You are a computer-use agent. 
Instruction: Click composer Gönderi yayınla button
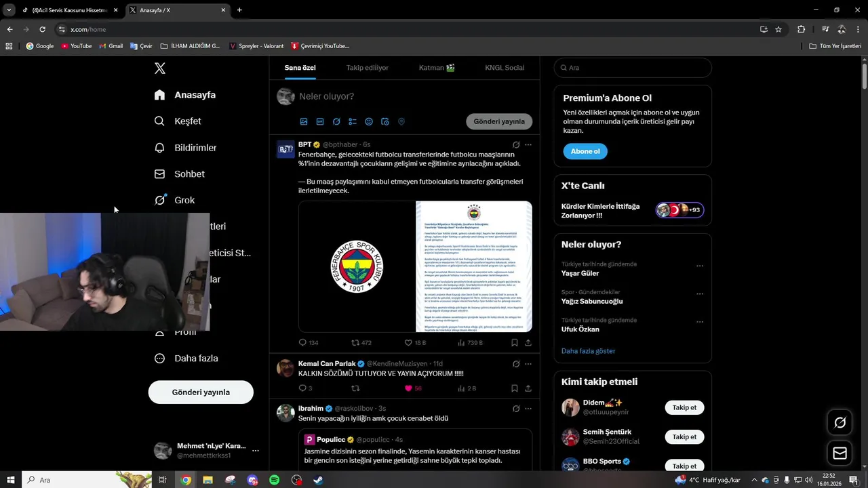coord(499,121)
